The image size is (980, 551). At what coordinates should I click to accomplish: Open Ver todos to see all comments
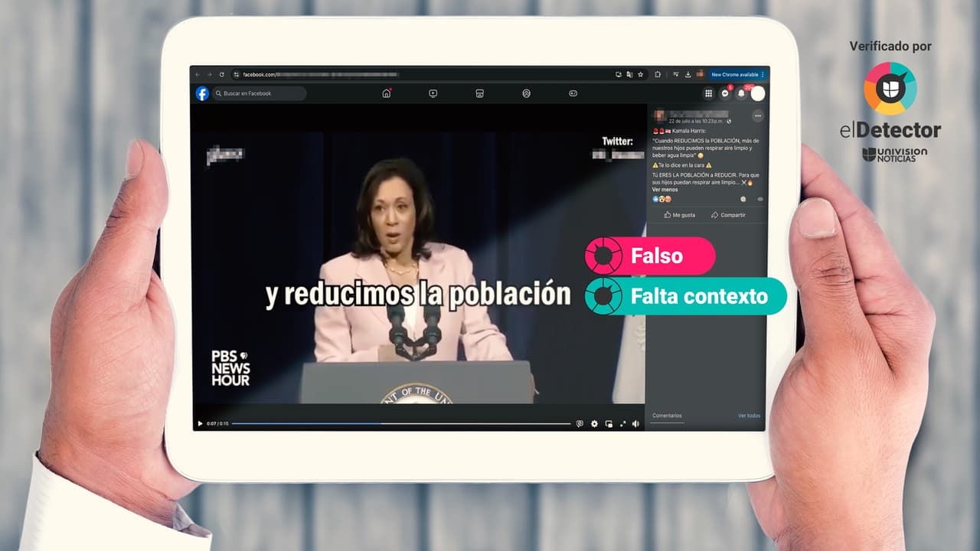(x=748, y=416)
